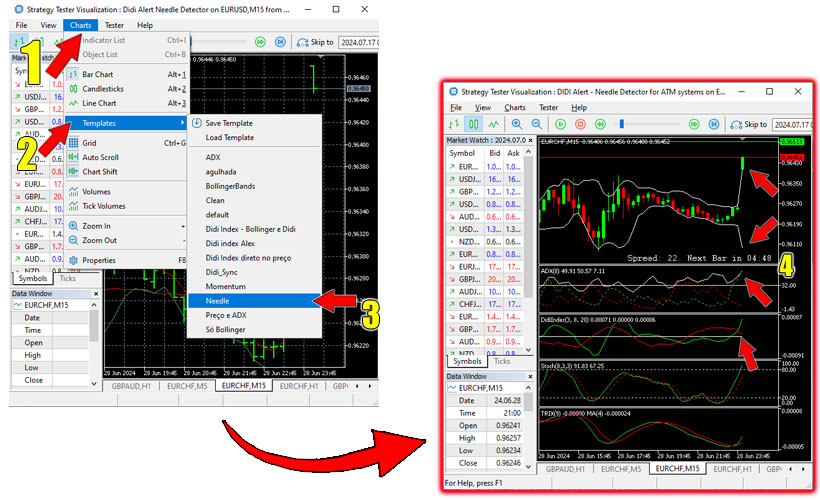
Task: Apply the agulhada template
Action: point(254,172)
